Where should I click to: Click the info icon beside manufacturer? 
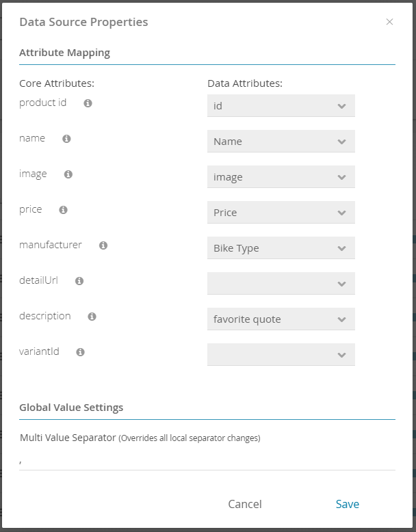(x=103, y=245)
